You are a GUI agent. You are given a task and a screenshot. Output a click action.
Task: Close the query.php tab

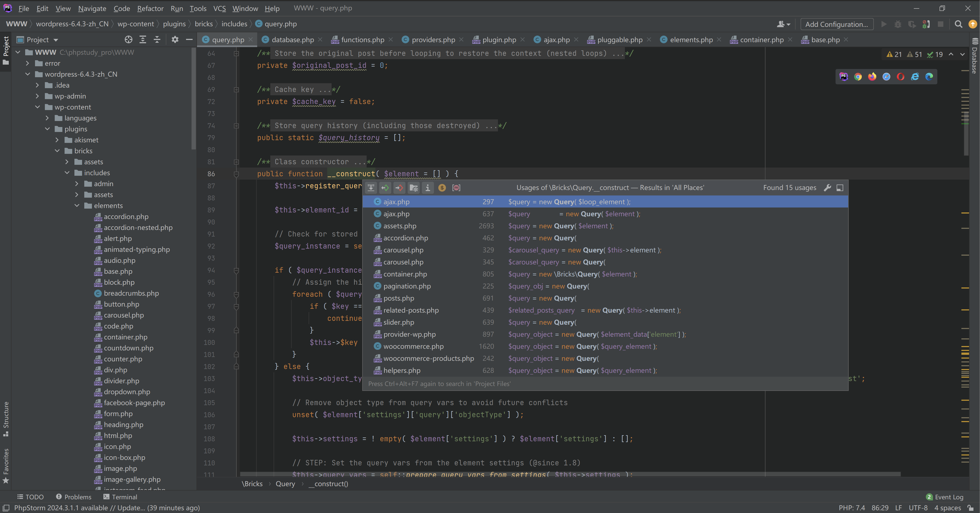pyautogui.click(x=250, y=40)
